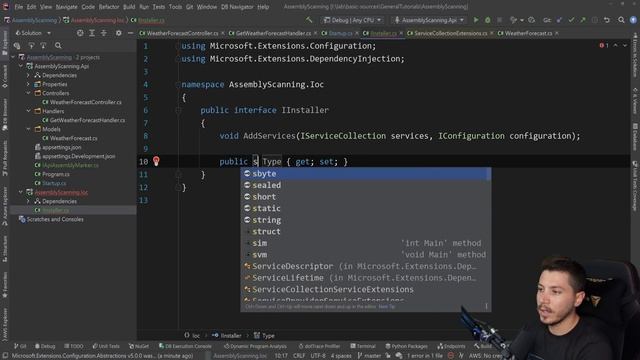
Task: Open the File menu
Action: 19,7
